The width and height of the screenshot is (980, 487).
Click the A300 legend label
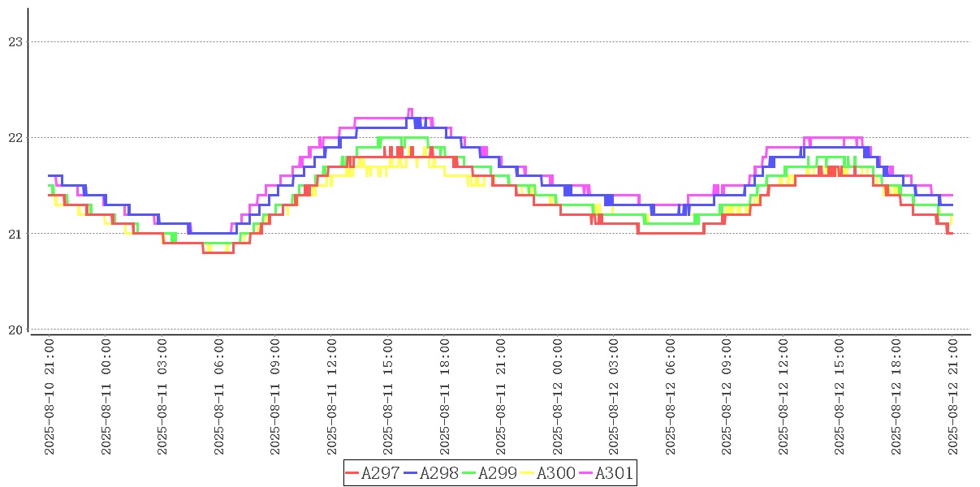click(556, 473)
